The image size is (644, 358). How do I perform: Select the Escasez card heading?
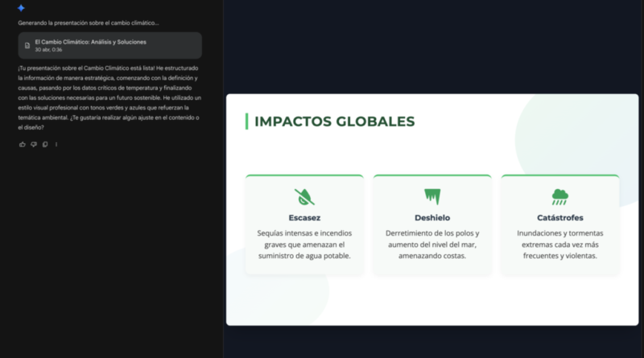pos(304,218)
